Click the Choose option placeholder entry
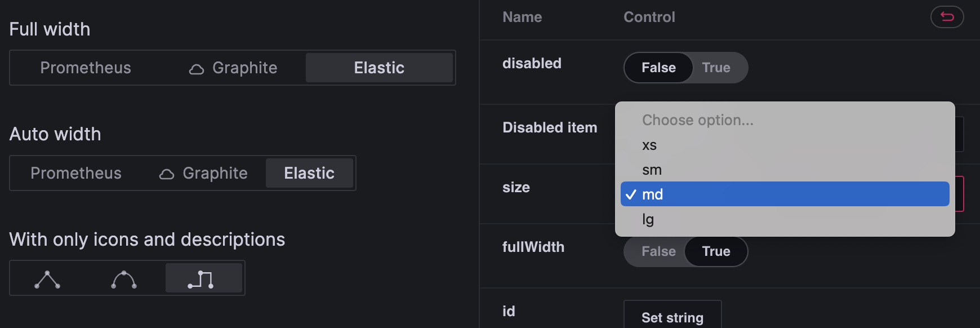 (697, 119)
